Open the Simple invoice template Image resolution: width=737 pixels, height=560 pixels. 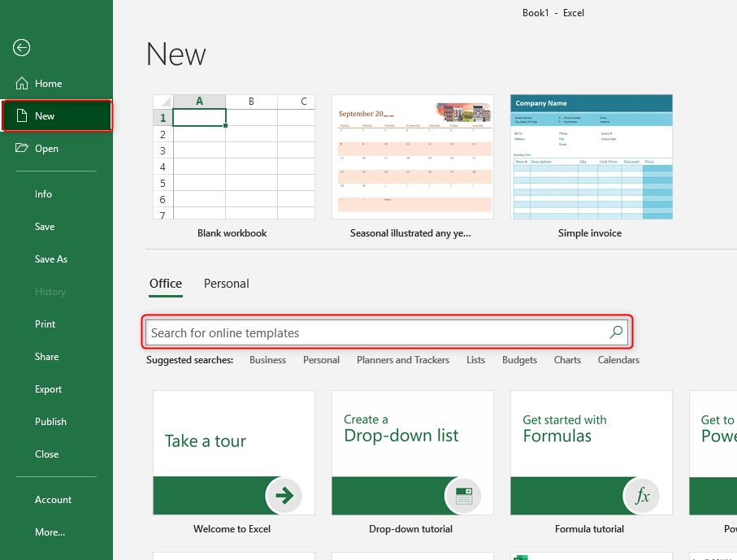click(x=591, y=157)
